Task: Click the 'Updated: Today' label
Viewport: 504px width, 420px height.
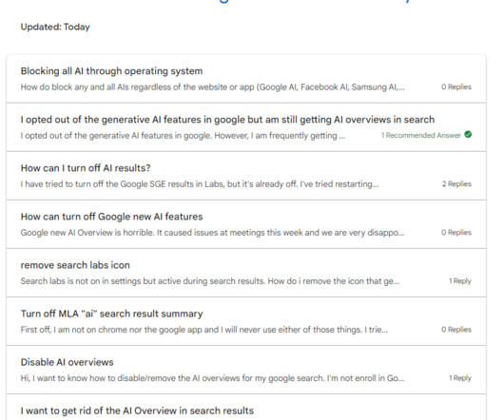Action: click(x=55, y=27)
